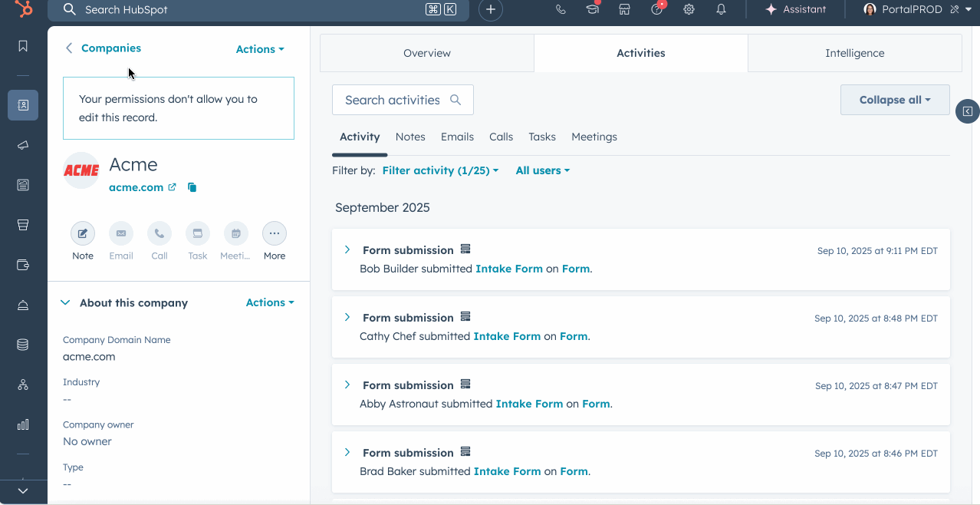
Task: Expand Bob Builder's form submission
Action: 347,250
